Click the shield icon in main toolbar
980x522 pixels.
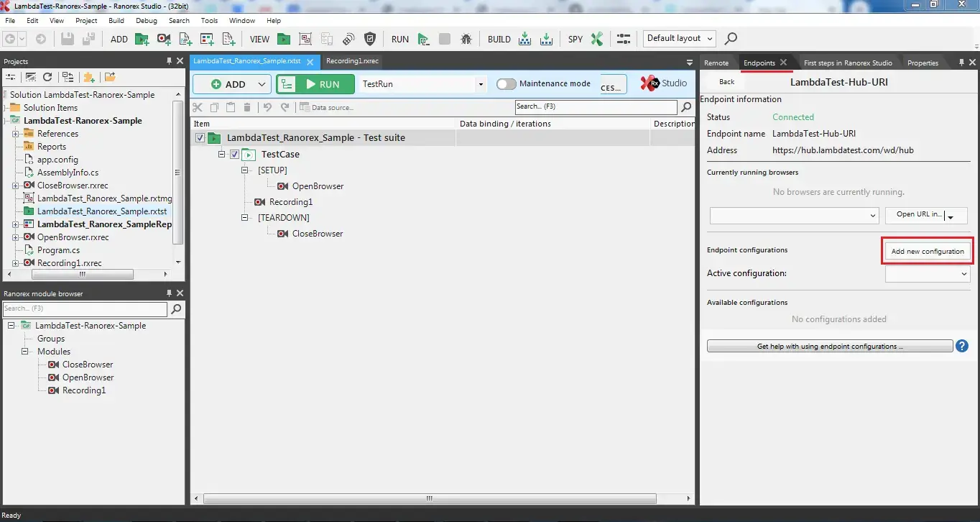pos(370,39)
